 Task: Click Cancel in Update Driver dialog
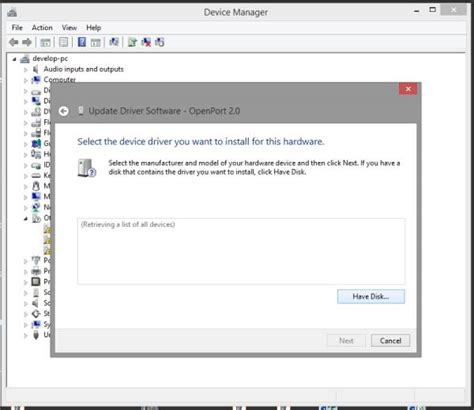[x=390, y=341]
